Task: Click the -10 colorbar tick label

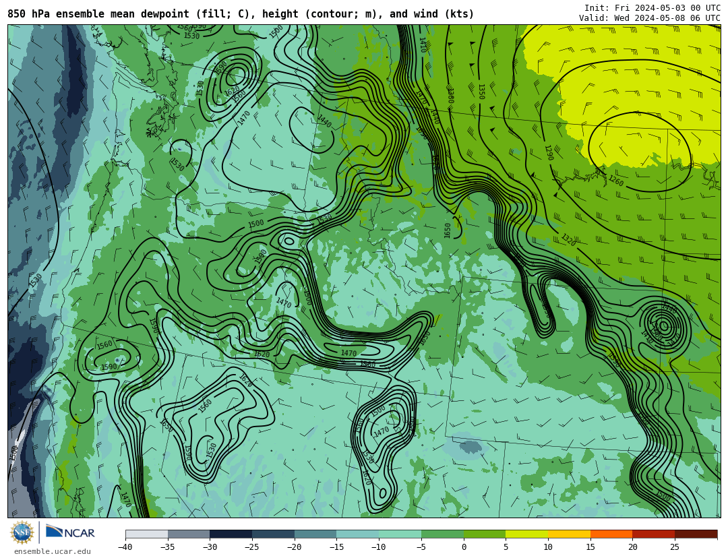Action: pos(378,547)
